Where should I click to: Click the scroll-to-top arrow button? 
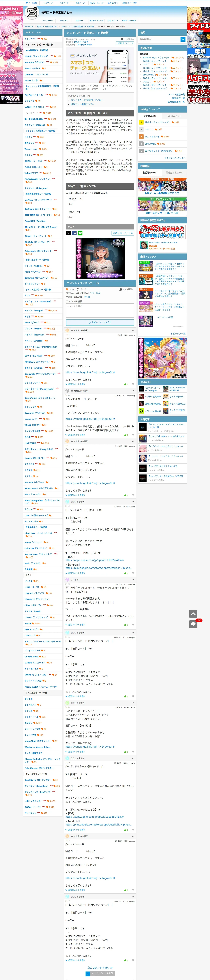193,614
